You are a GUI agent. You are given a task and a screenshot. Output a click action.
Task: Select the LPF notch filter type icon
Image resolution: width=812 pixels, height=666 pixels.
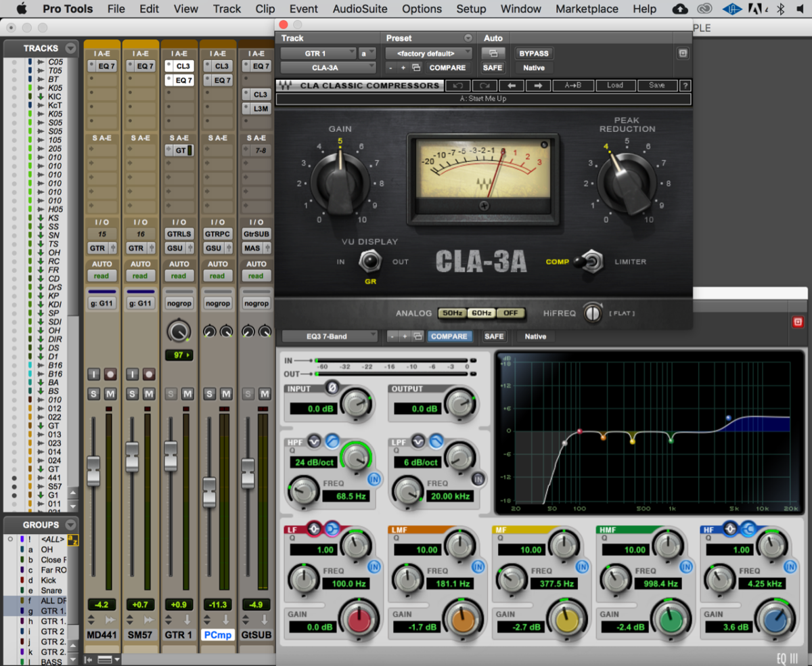tap(418, 441)
